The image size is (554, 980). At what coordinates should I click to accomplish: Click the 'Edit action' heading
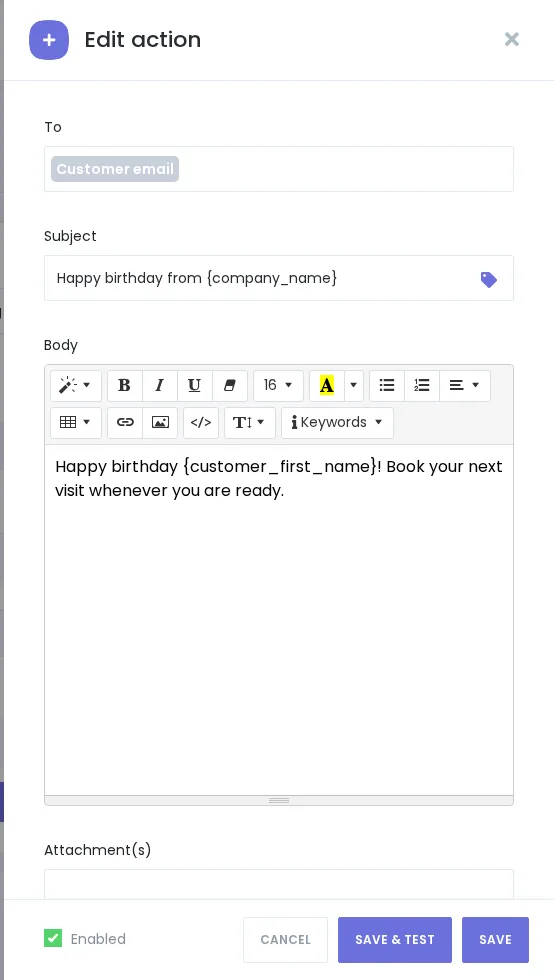point(143,39)
